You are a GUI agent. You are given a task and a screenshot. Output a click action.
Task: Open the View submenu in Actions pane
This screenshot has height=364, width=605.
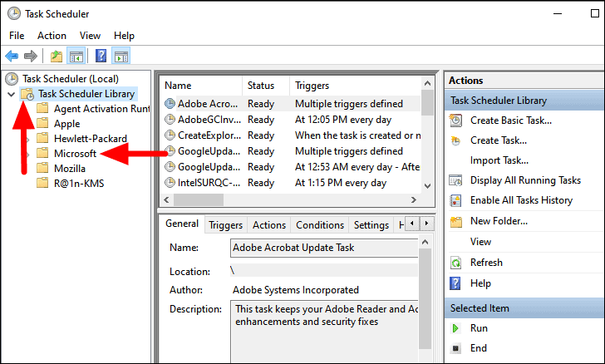click(x=480, y=242)
